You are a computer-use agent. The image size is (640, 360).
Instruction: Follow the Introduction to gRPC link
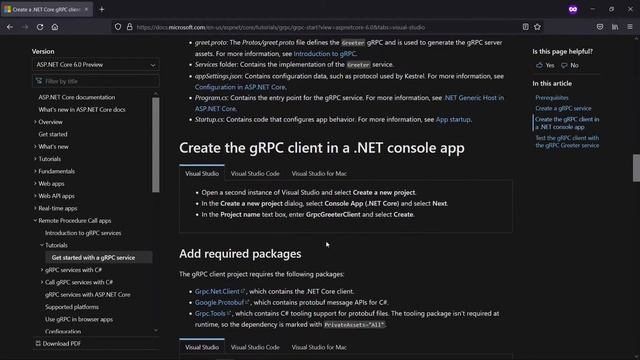point(324,53)
